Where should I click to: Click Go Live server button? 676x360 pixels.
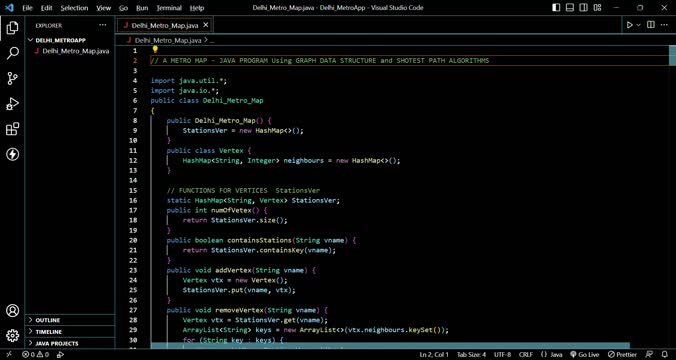585,354
